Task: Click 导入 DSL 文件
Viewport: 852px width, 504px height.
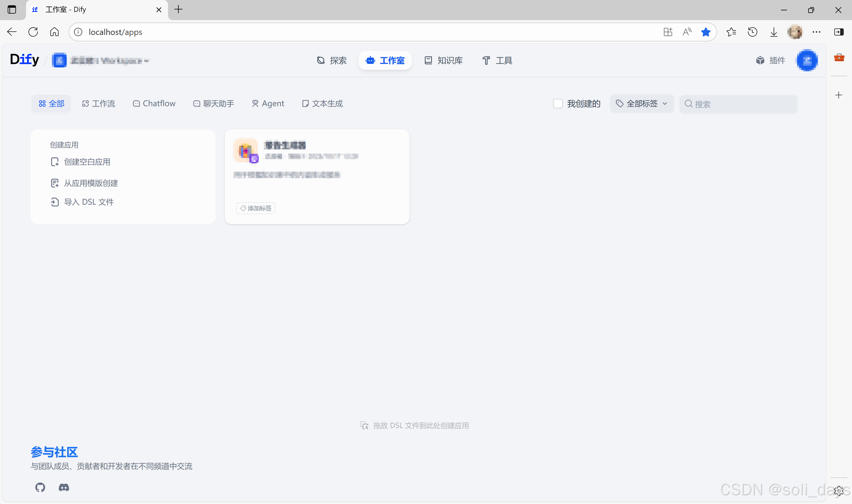Action: coord(82,202)
